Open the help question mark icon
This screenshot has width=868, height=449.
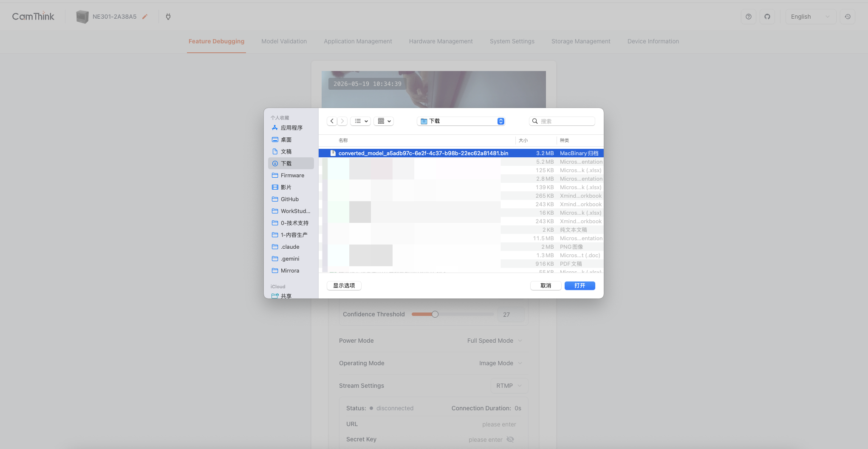[x=748, y=17]
